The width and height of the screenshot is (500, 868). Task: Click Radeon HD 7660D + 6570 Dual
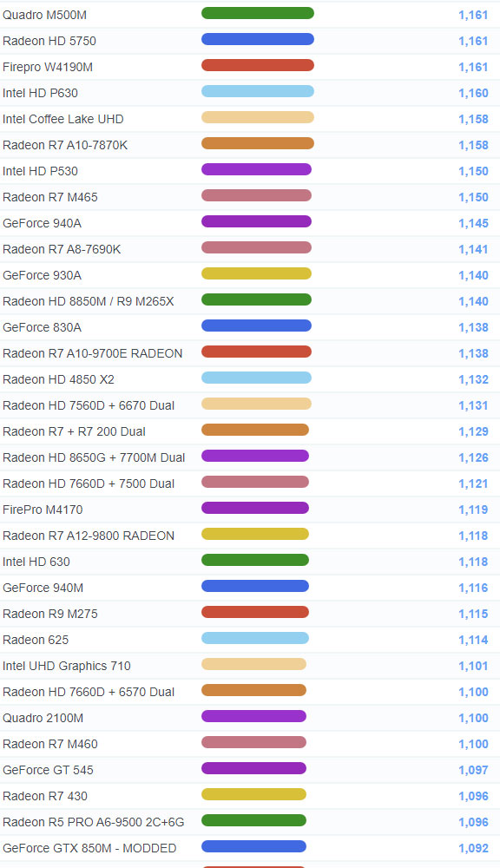click(89, 692)
